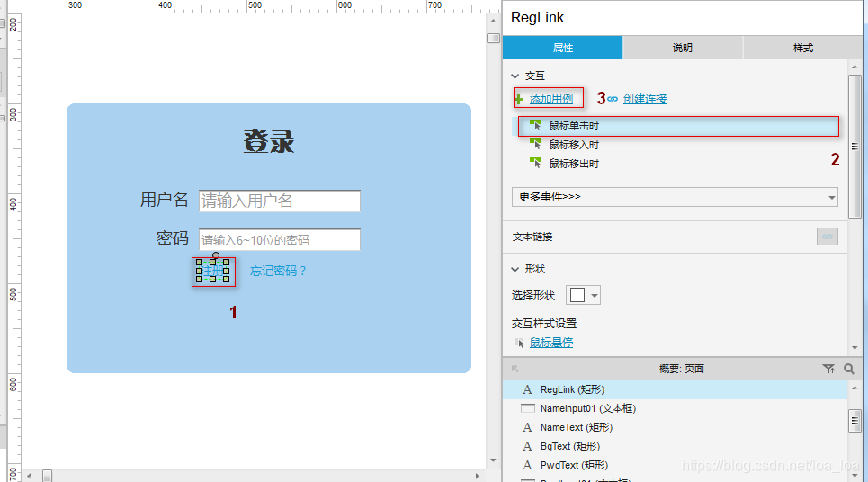Click outline panel scroll up arrow
The image size is (868, 482).
(855, 388)
